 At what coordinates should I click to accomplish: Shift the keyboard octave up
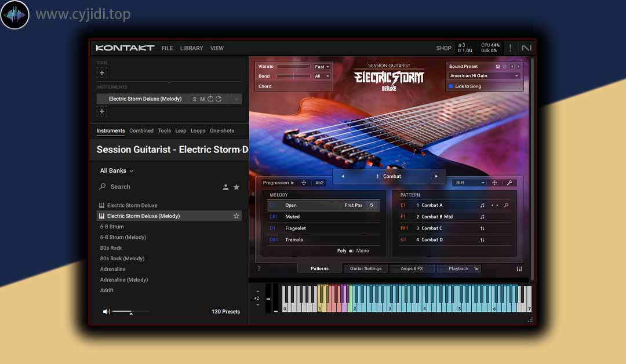[x=257, y=292]
